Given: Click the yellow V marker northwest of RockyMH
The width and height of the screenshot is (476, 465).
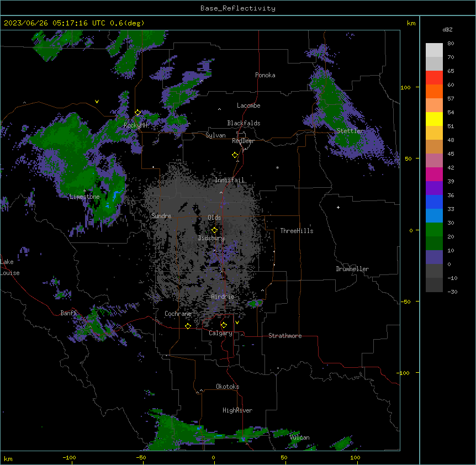Looking at the screenshot, I should click(x=97, y=102).
